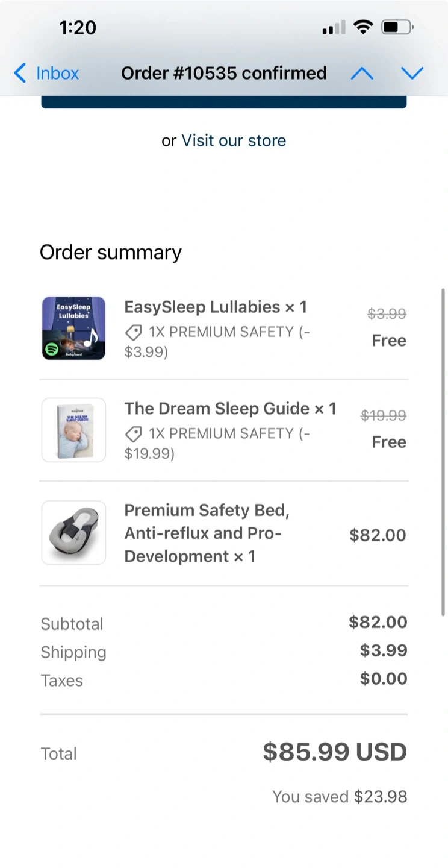Tap the Inbox back chevron
Viewport: 448px width, 868px height.
(20, 74)
